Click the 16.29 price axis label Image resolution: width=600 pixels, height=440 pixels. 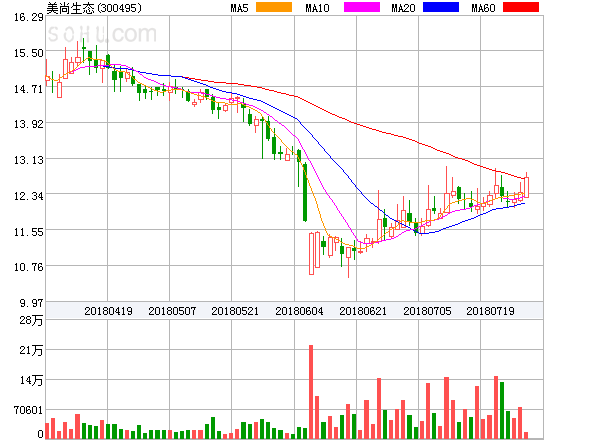tap(29, 17)
